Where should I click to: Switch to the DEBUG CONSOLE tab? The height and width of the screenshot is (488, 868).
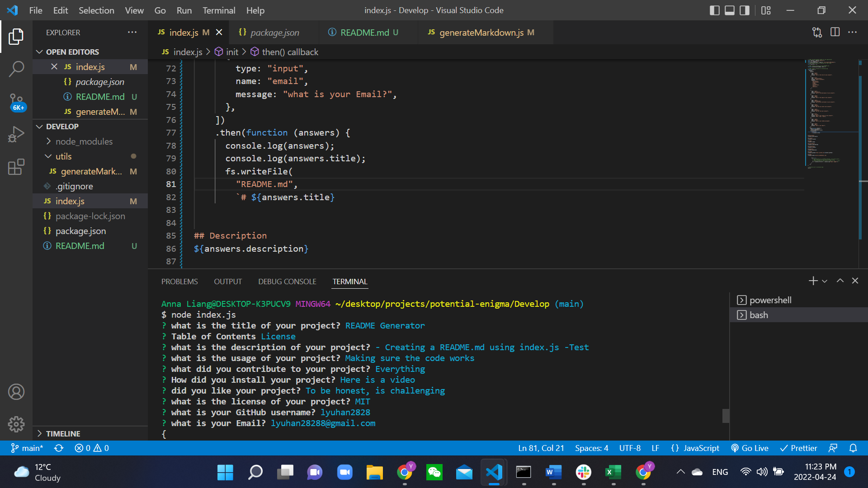coord(287,282)
